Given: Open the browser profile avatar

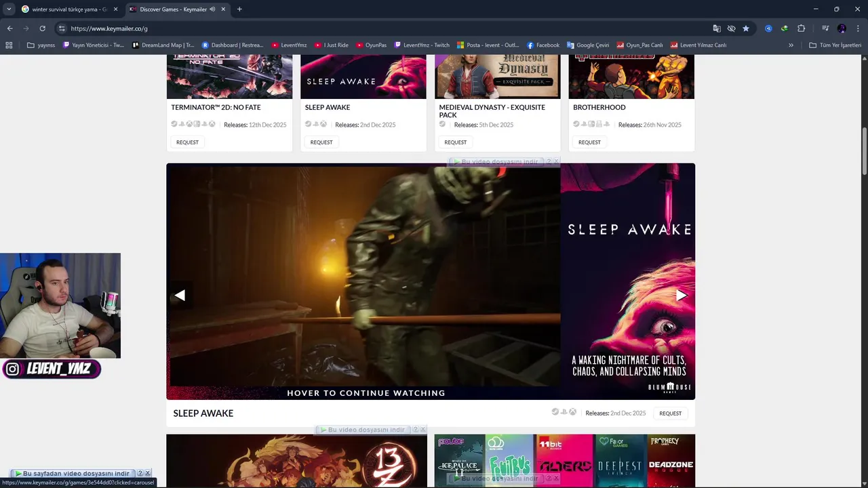Looking at the screenshot, I should click(x=842, y=28).
